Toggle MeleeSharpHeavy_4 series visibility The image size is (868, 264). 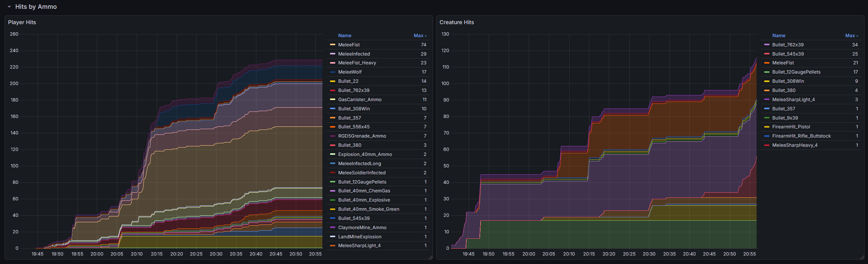click(x=795, y=145)
